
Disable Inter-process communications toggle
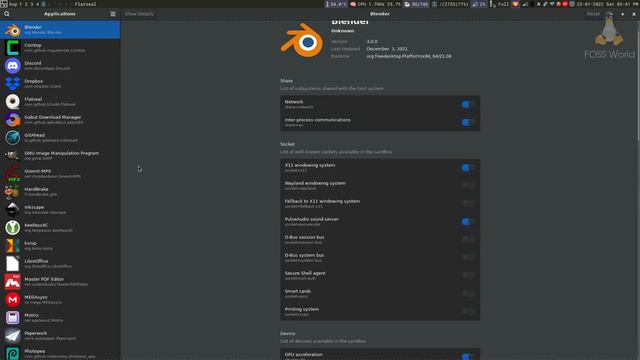[467, 122]
